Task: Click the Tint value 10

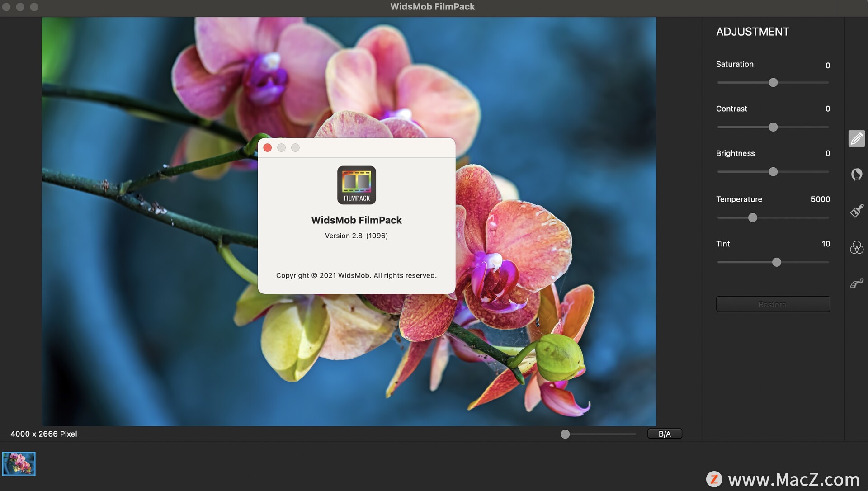Action: point(826,244)
